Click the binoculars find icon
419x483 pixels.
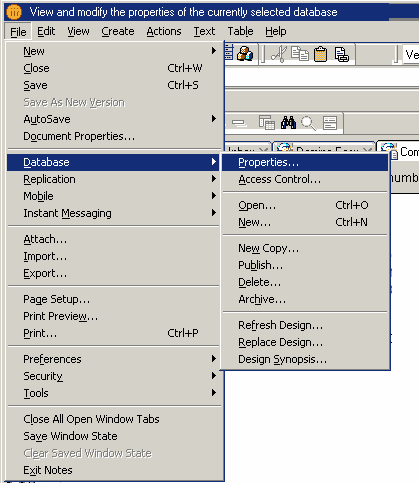coord(288,123)
